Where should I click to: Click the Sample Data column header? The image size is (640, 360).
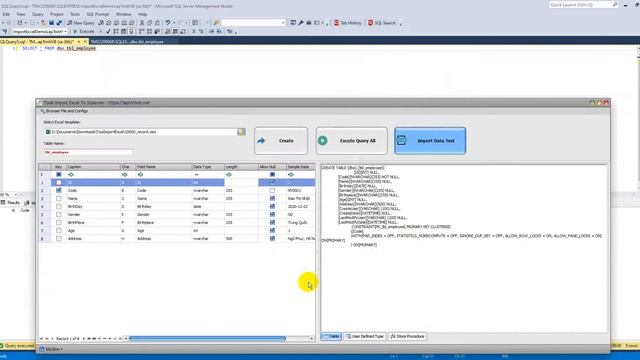300,167
